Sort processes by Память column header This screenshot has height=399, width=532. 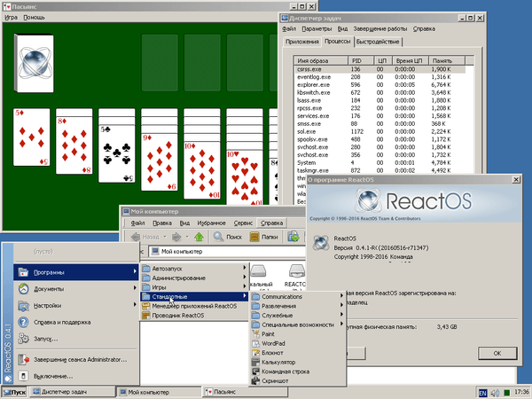point(447,60)
